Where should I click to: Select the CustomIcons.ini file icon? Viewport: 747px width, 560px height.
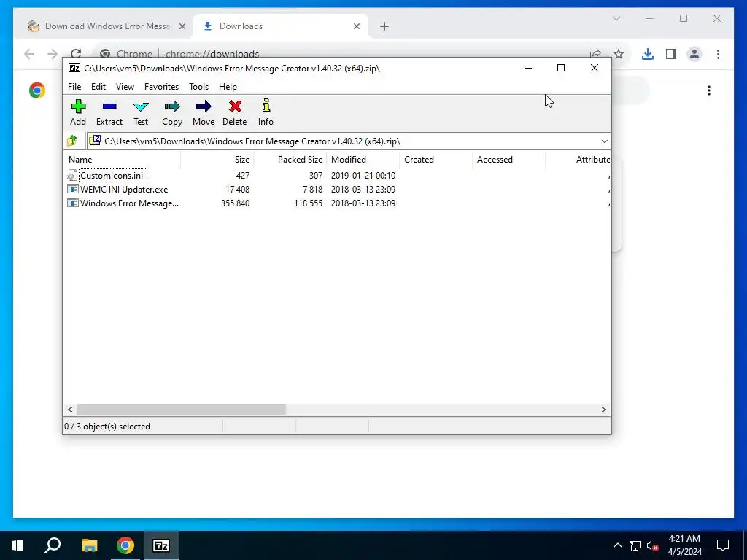(72, 176)
